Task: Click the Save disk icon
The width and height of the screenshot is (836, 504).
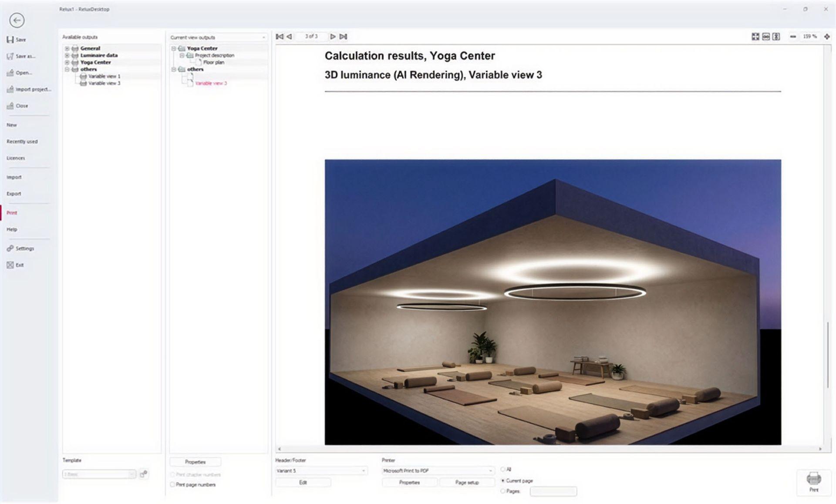Action: pyautogui.click(x=10, y=40)
